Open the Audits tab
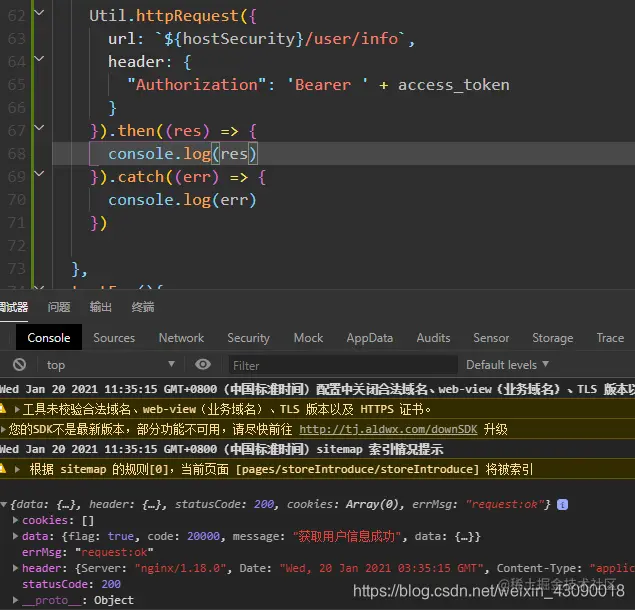 (x=433, y=337)
